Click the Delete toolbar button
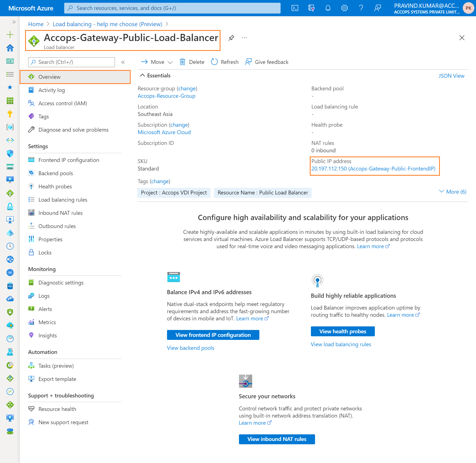 (x=192, y=62)
